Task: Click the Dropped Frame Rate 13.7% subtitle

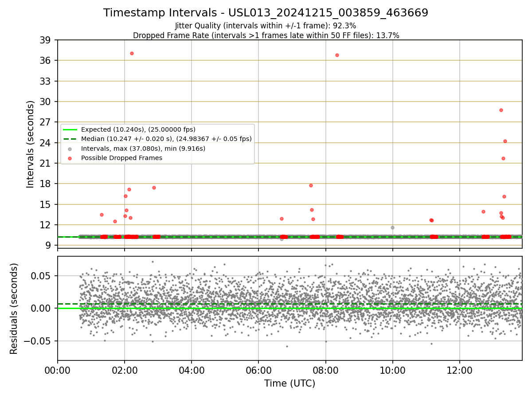Action: pos(266,35)
